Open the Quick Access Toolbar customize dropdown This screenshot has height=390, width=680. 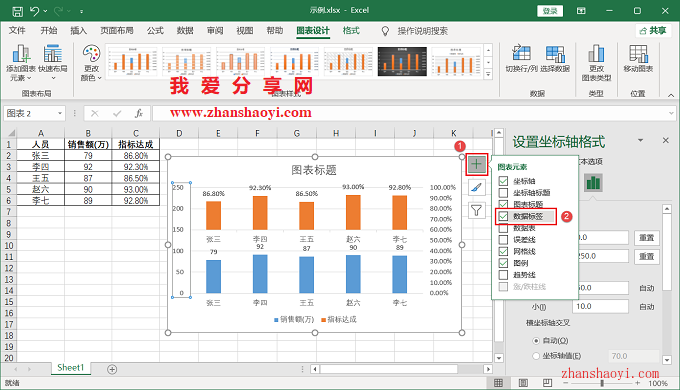[x=82, y=11]
